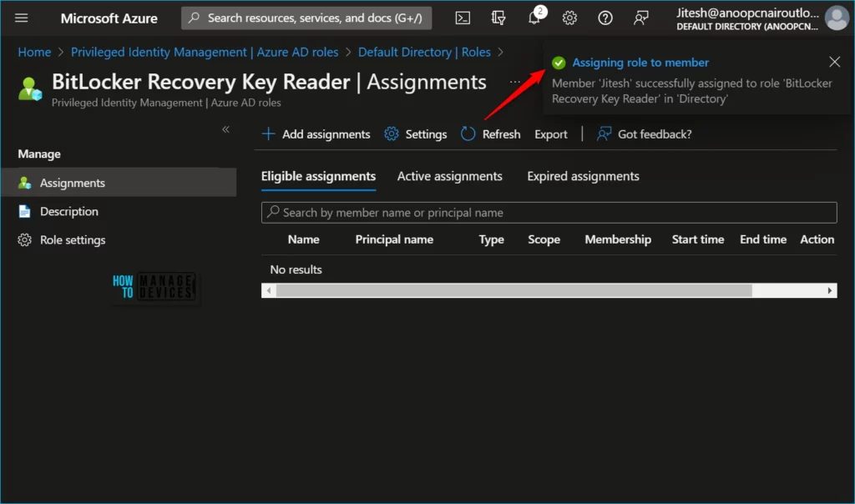Screen dimensions: 855x504
Task: Go to the Microsoft Azure home title
Action: click(x=109, y=18)
